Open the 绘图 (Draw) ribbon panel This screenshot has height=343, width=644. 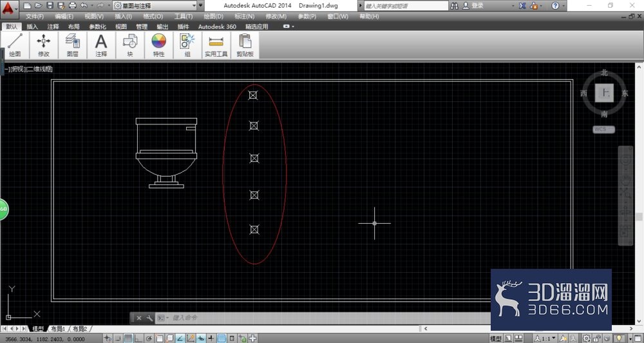pyautogui.click(x=15, y=45)
